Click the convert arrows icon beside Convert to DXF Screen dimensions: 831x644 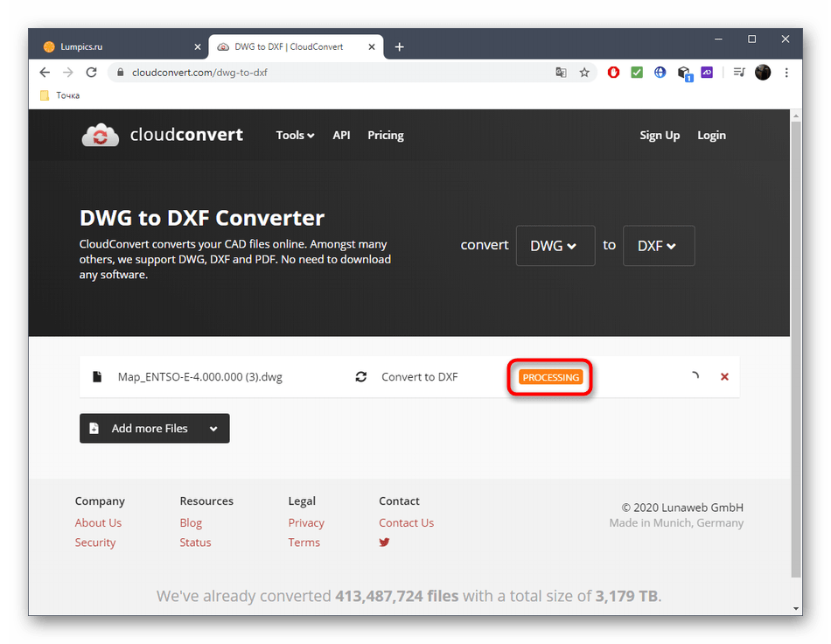point(360,377)
